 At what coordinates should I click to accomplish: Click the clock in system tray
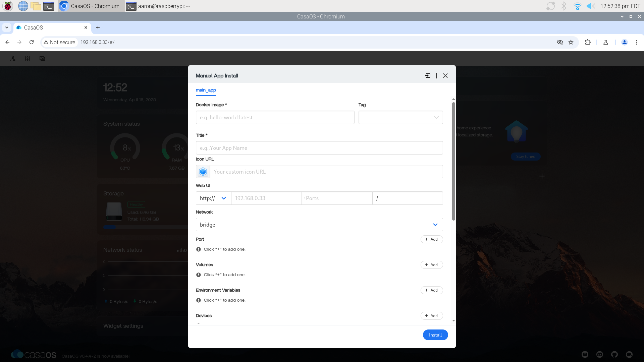pos(620,6)
